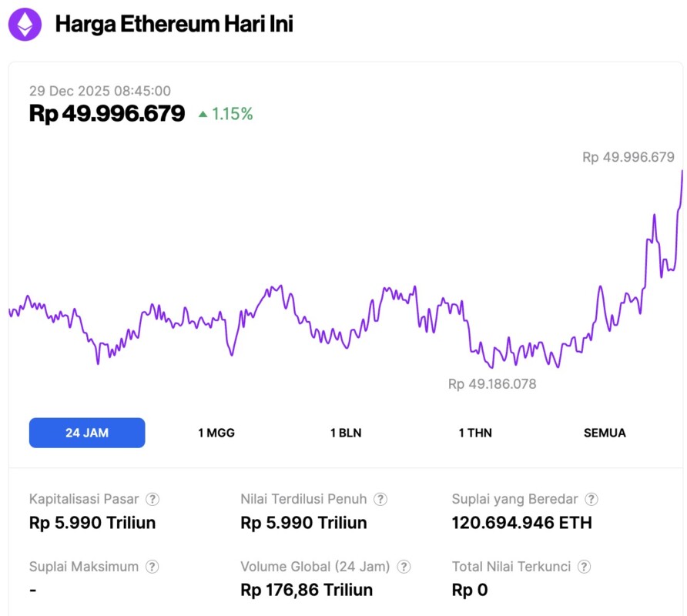687x616 pixels.
Task: Open help icon next to Suplai yang Beredar
Action: coord(591,499)
